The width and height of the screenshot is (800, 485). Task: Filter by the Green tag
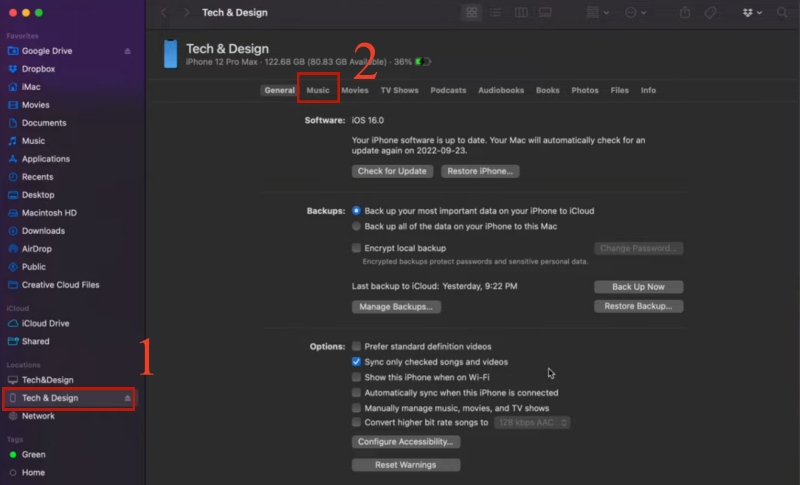[x=33, y=454]
